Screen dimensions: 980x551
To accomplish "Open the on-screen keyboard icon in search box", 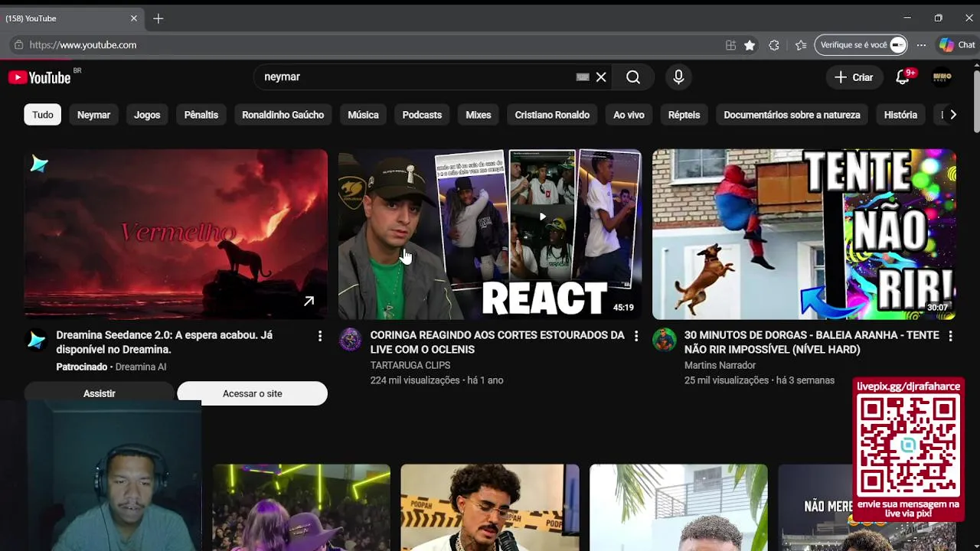I will [583, 77].
